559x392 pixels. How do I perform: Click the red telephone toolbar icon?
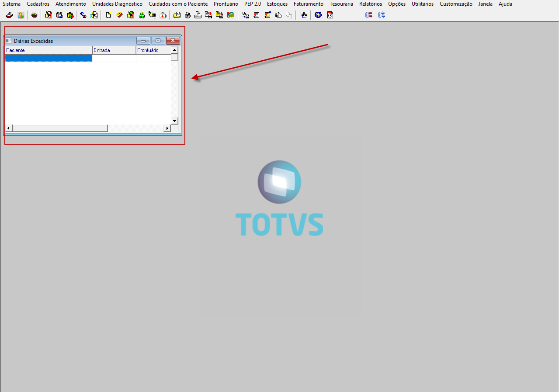pyautogui.click(x=83, y=15)
